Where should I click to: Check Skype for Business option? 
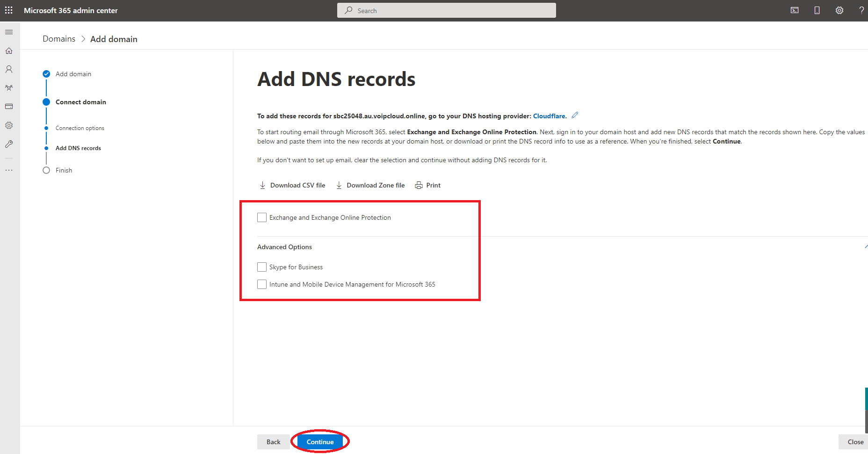(262, 267)
